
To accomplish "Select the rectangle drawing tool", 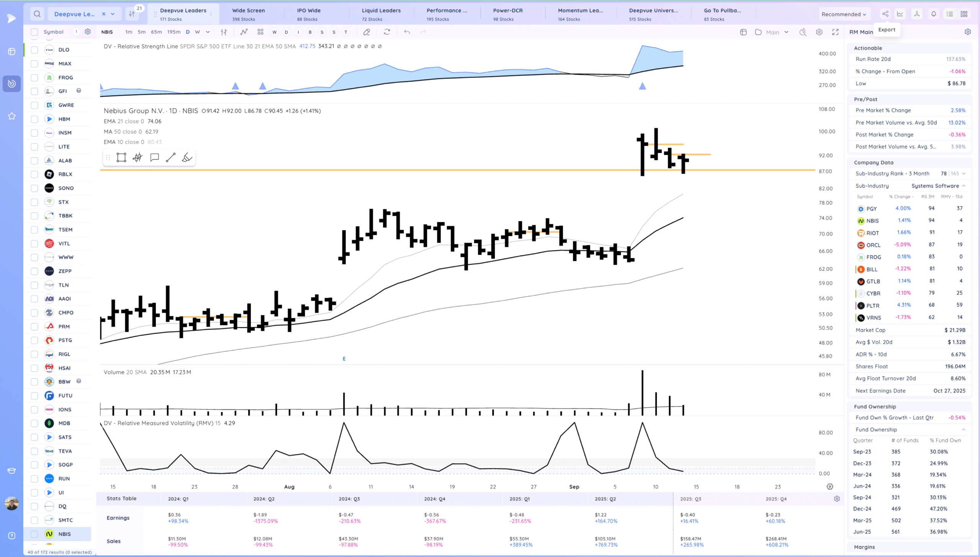I will (121, 157).
